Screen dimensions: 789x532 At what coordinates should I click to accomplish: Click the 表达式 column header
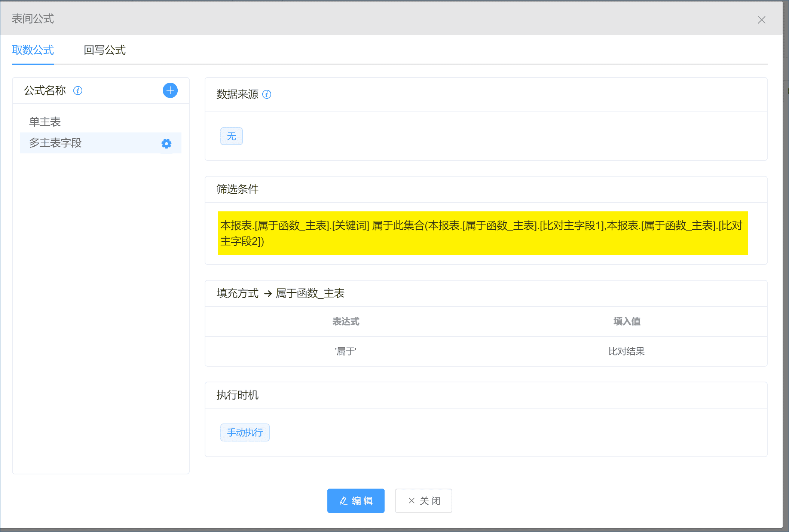pyautogui.click(x=346, y=321)
